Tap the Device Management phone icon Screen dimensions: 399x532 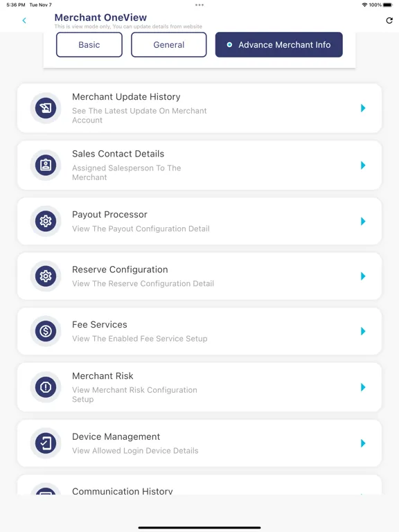click(x=46, y=443)
